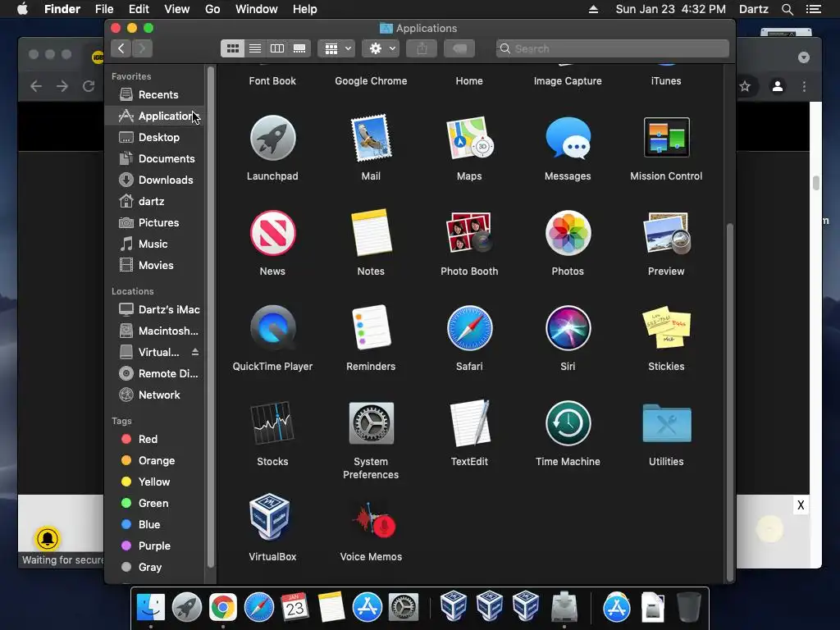
Task: Switch to gallery view in toolbar
Action: [299, 48]
